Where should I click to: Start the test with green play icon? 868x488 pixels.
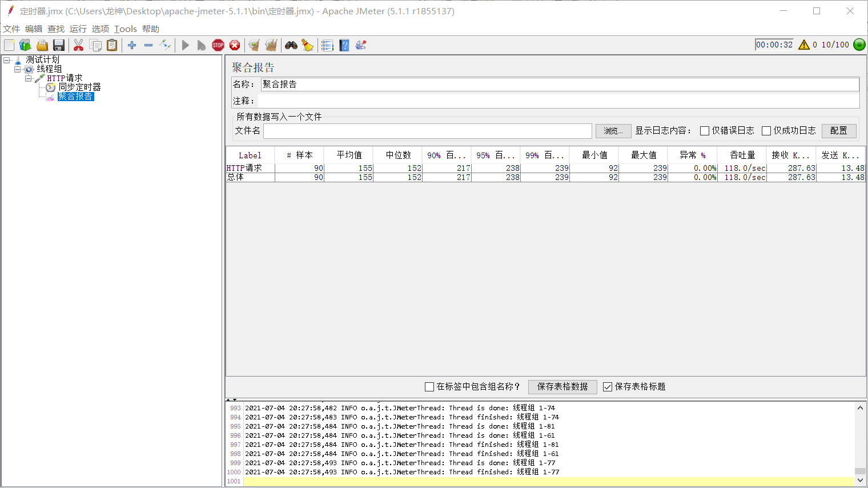(185, 45)
